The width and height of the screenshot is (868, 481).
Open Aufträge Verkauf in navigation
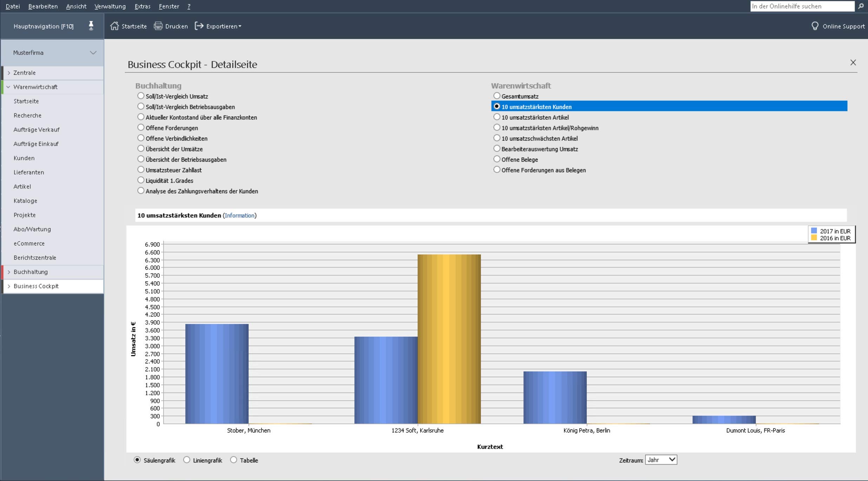(x=37, y=130)
